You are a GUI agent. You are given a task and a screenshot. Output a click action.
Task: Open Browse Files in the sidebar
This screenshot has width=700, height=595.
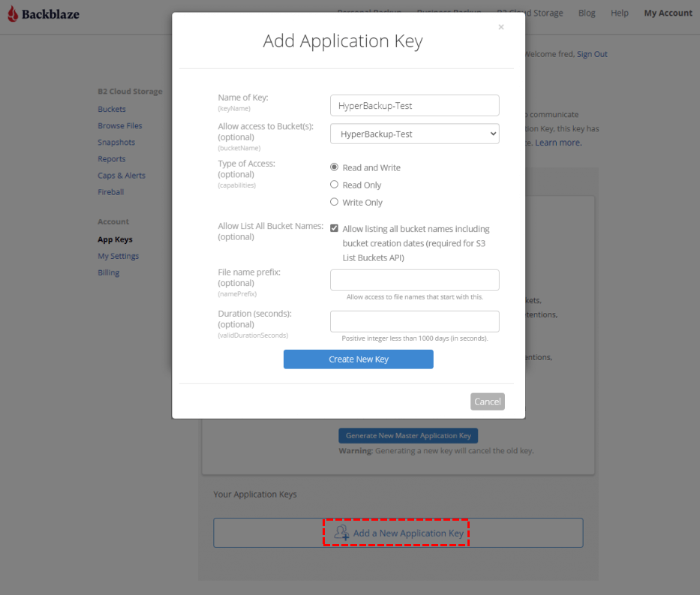click(120, 126)
